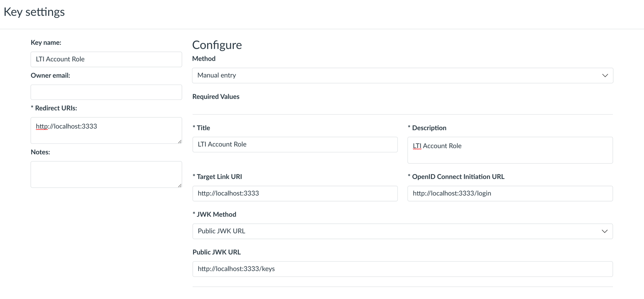Click the "* Target Link URI" label
Viewport: 644px width, 299px height.
point(217,177)
